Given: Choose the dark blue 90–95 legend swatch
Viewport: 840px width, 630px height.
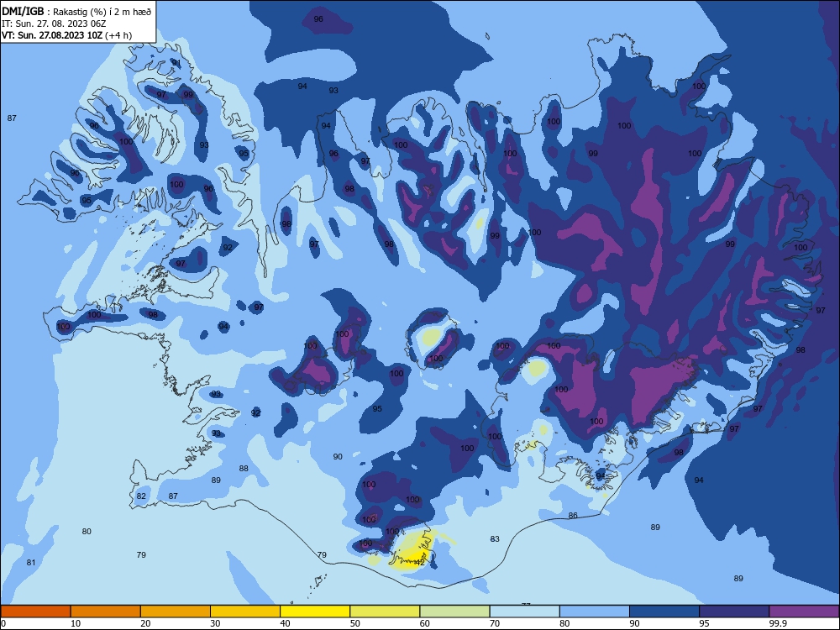Looking at the screenshot, I should pos(664,612).
